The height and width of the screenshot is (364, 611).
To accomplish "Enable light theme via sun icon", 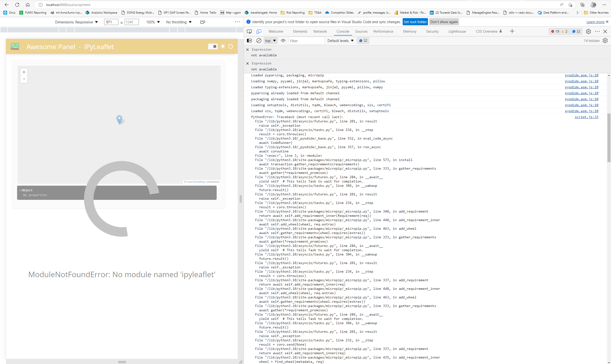I will point(222,46).
